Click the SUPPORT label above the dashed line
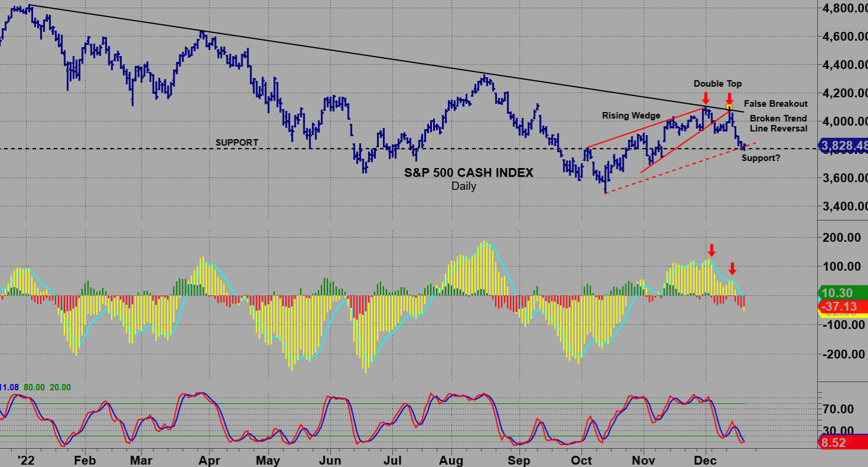868x467 pixels. [237, 143]
